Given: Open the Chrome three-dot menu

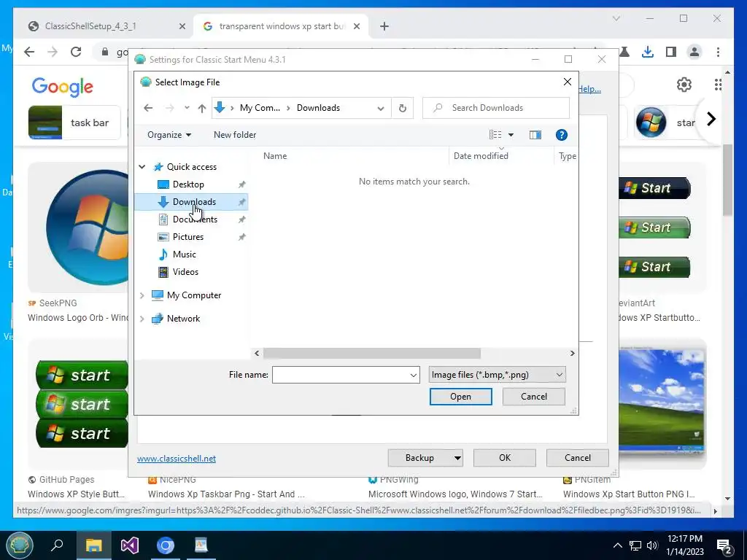Looking at the screenshot, I should (x=718, y=52).
